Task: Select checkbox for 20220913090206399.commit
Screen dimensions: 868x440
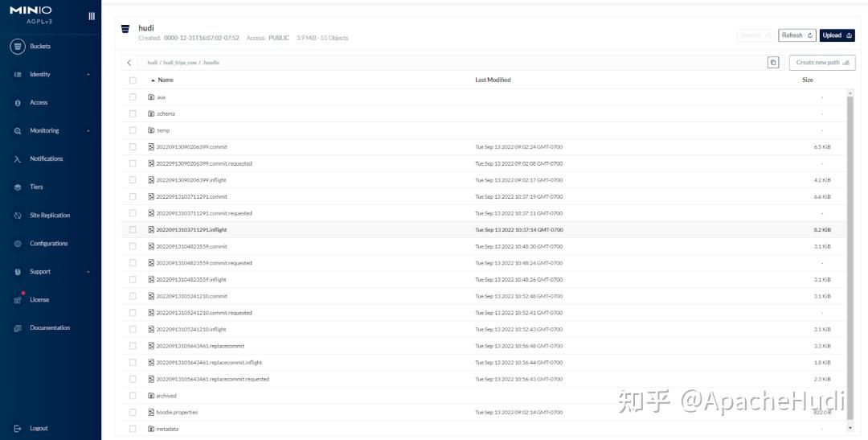Action: click(x=133, y=147)
